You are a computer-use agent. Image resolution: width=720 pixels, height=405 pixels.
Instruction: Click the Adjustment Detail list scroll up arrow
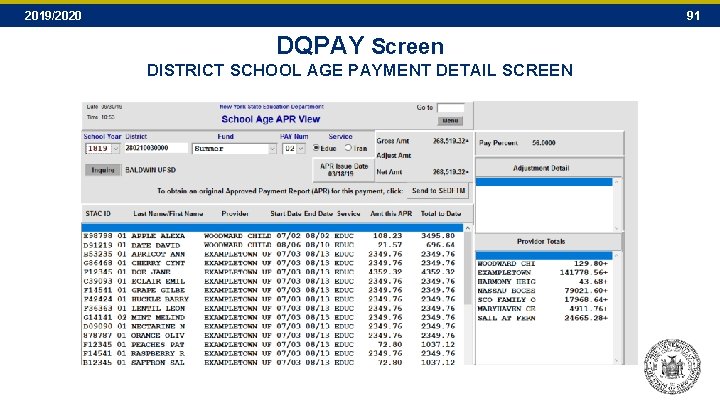tap(617, 182)
